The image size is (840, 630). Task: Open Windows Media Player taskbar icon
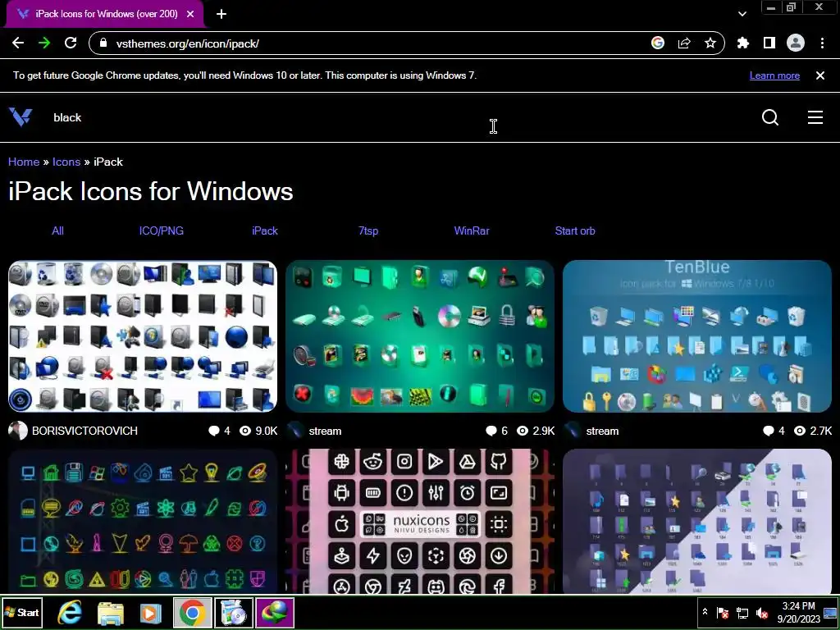coord(151,613)
